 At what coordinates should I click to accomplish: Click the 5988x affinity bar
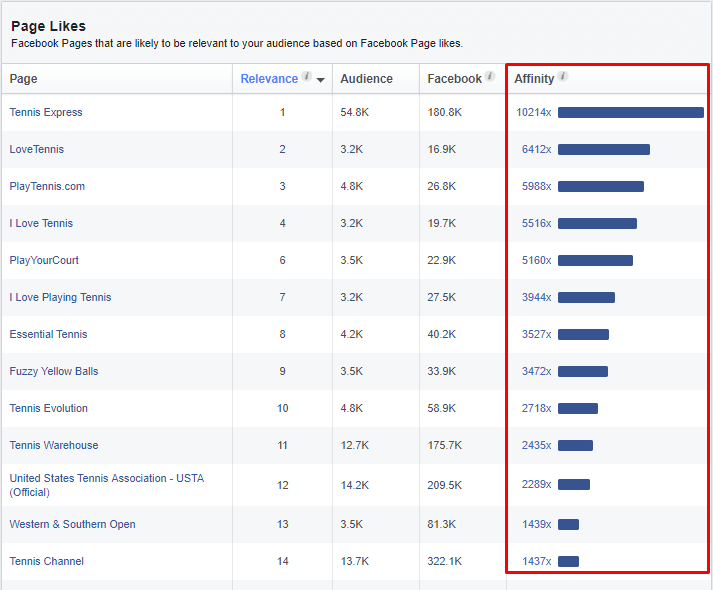601,186
